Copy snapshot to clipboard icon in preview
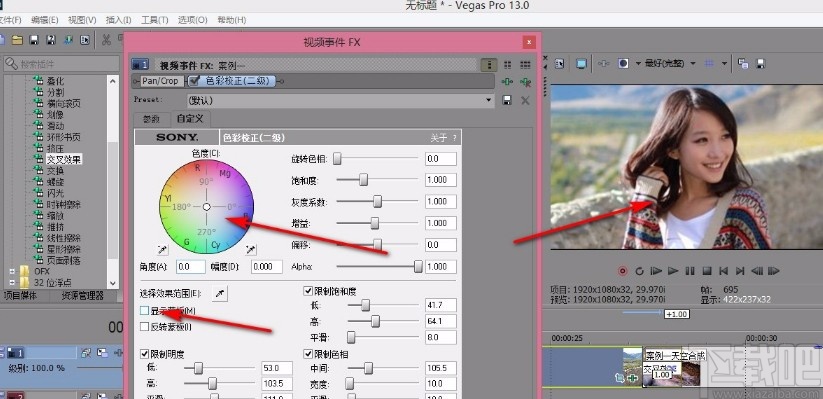This screenshot has height=399, width=823. click(x=743, y=64)
